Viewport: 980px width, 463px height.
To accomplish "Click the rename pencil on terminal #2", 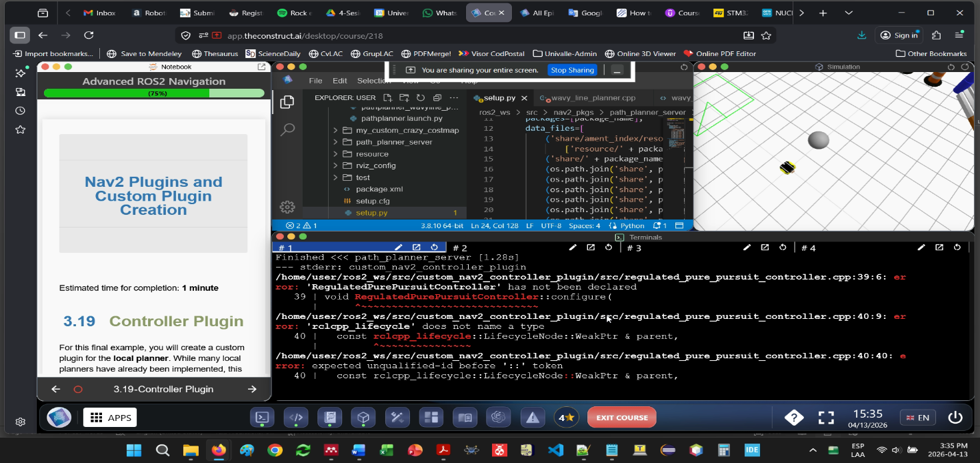I will tap(572, 248).
